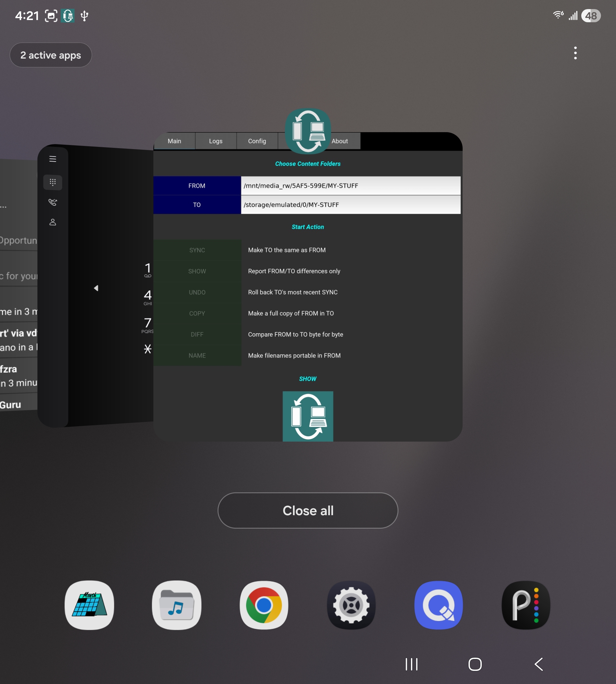Screen dimensions: 616x684
Task: Launch the blue Q search app
Action: (x=439, y=605)
